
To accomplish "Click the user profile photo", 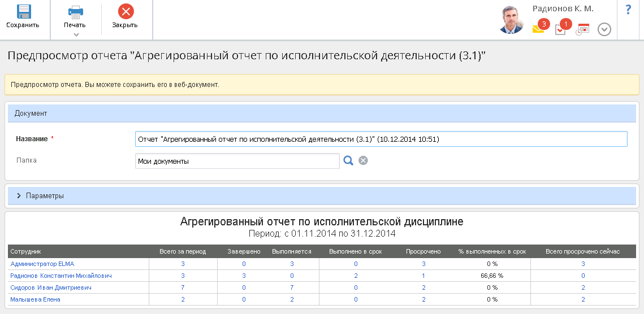I will [511, 20].
